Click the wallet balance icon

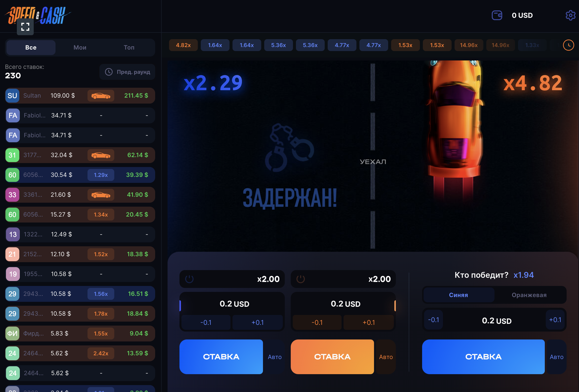click(x=497, y=15)
